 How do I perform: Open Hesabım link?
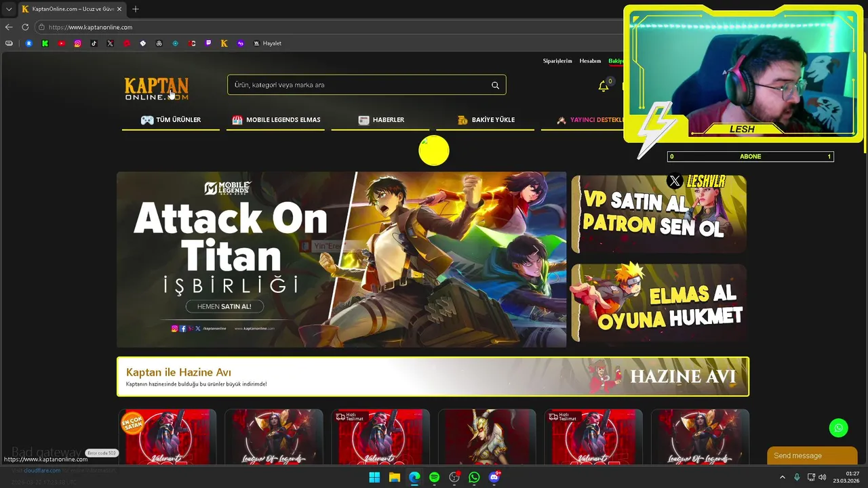point(590,61)
